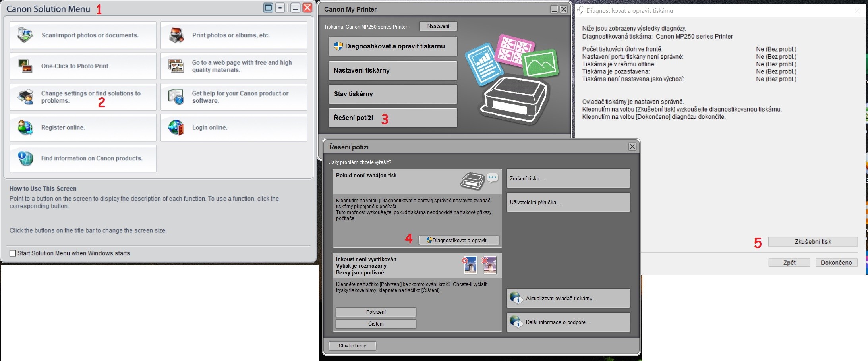Click Solution Menu reduce size minus button
The image size is (868, 361).
point(280,8)
